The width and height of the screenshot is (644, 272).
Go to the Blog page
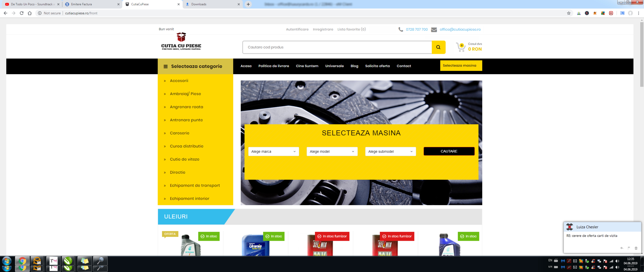[354, 66]
